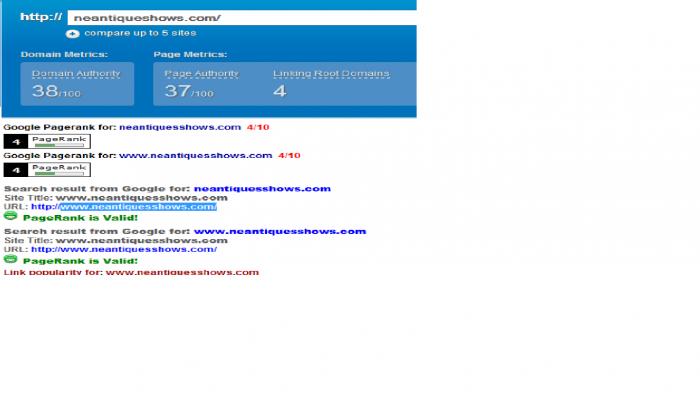Click the Linking Root Domains value 4
This screenshot has height=394, width=700.
tap(280, 91)
